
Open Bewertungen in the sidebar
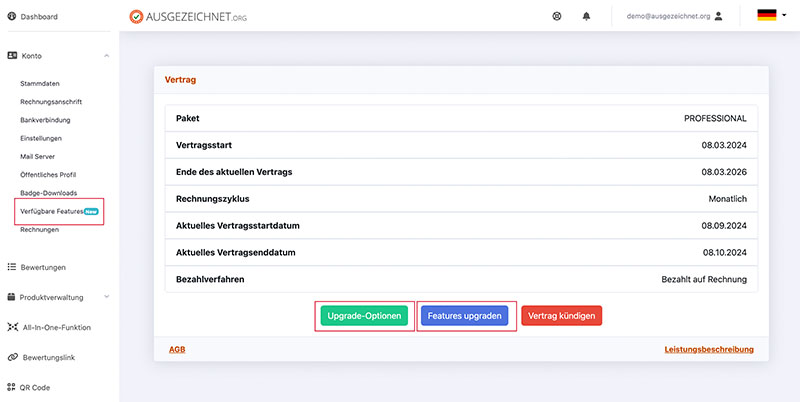click(42, 267)
